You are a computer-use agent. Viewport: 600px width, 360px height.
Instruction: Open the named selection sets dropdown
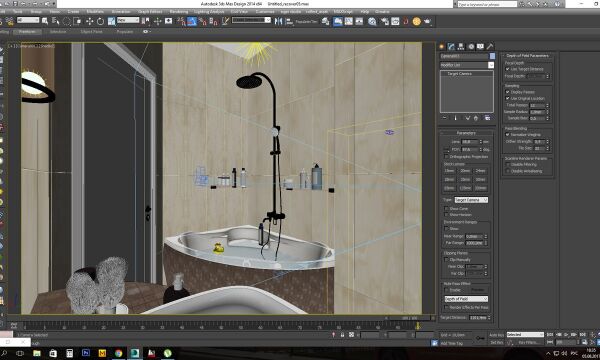[251, 20]
